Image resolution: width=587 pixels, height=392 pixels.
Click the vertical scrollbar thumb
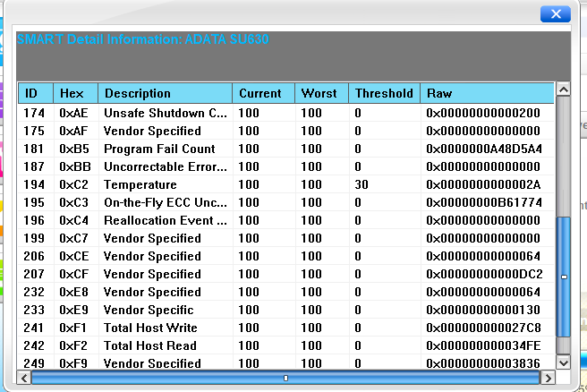coord(564,277)
